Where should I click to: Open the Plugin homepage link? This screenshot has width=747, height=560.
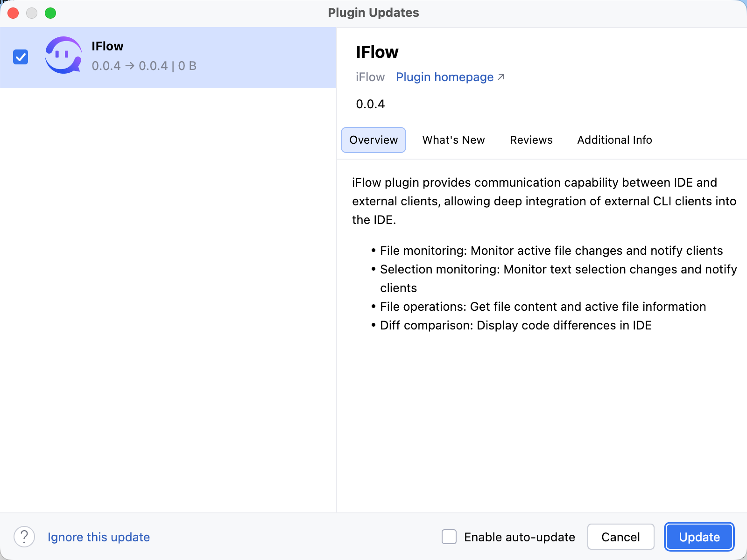444,77
